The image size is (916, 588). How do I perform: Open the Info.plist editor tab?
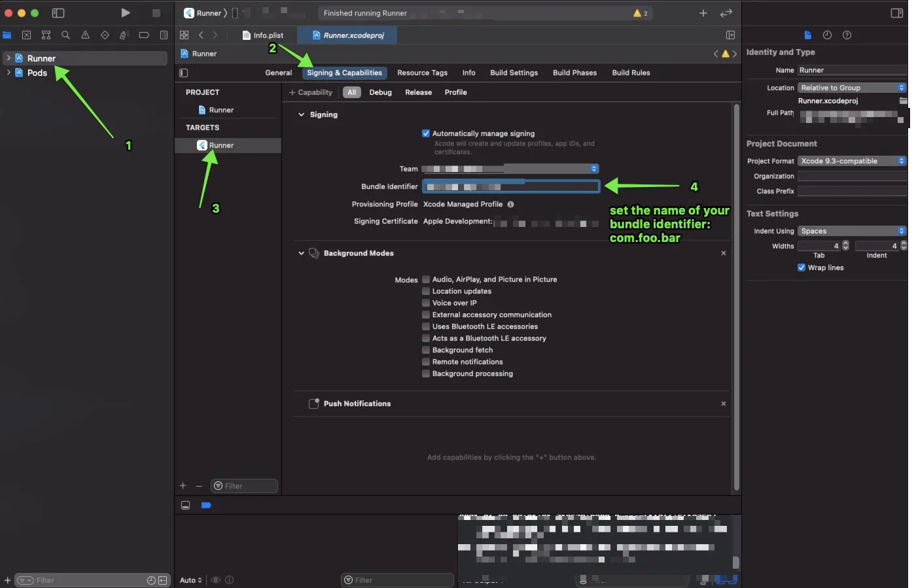[263, 35]
